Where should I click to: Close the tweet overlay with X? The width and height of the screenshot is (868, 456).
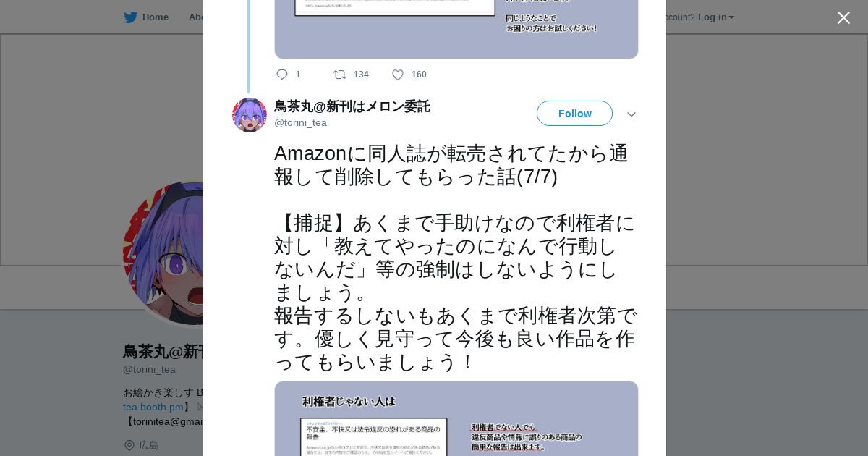point(843,17)
